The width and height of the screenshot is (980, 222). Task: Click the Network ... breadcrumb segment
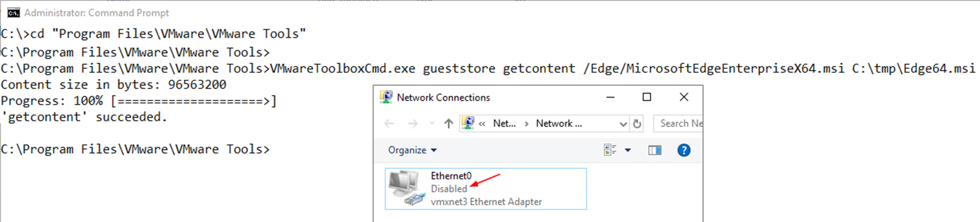click(x=559, y=123)
